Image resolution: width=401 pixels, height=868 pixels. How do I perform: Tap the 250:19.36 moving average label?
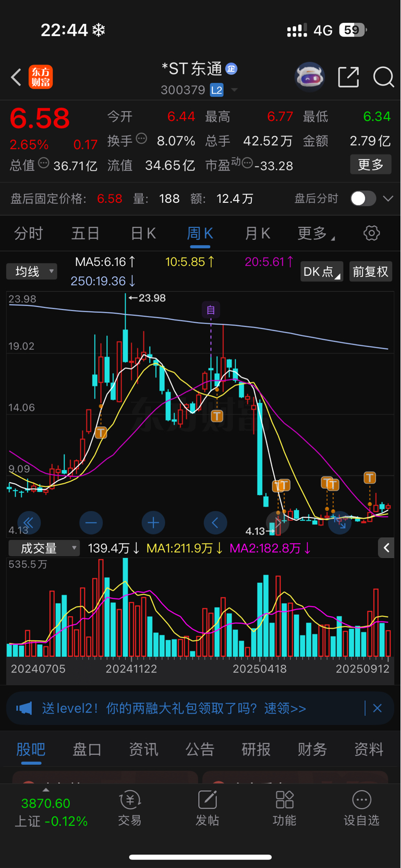(103, 281)
